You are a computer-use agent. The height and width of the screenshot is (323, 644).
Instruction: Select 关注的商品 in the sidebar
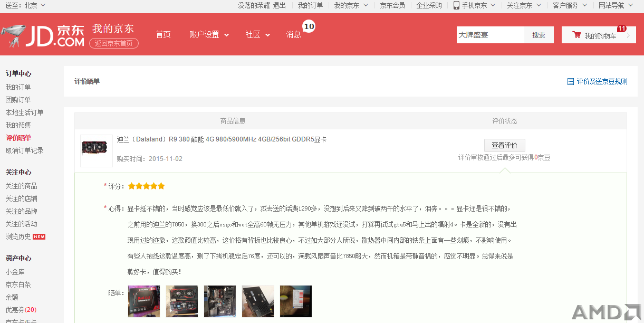22,186
